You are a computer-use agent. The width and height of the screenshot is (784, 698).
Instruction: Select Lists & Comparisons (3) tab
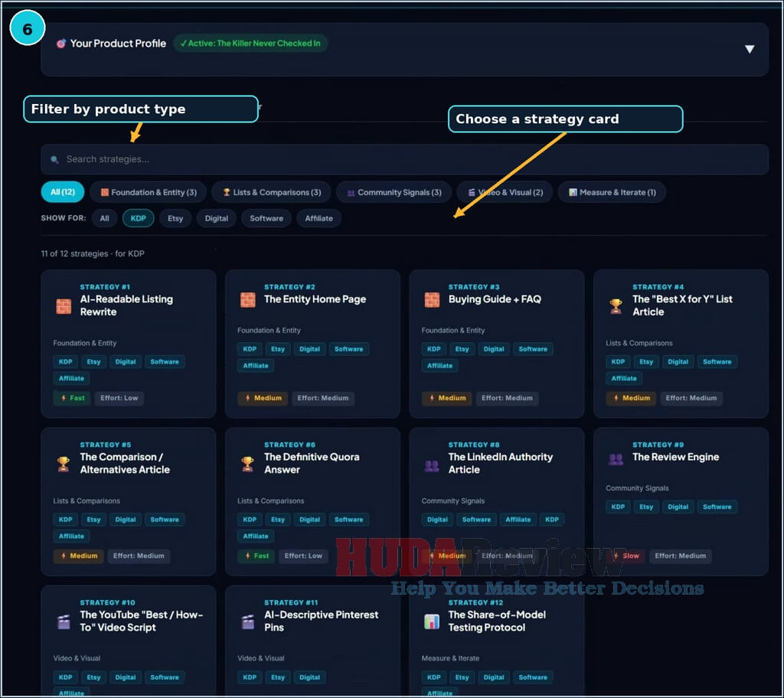[272, 192]
